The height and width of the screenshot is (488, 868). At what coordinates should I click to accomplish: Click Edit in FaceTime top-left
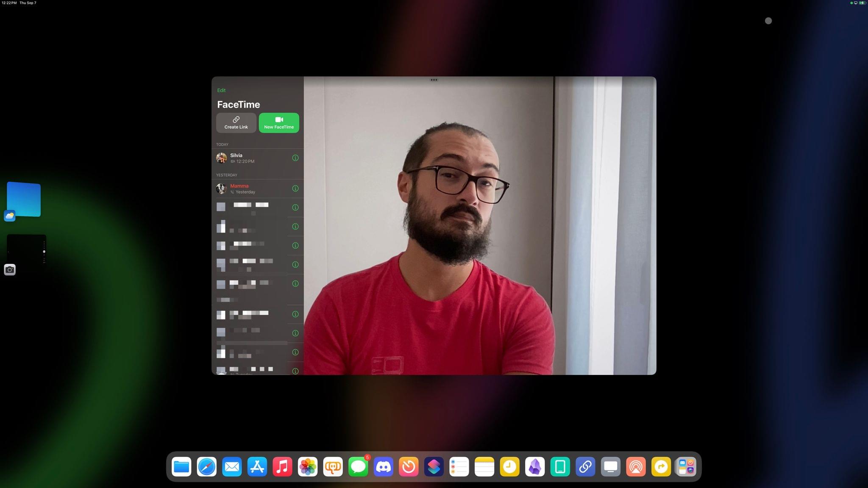[x=222, y=90]
